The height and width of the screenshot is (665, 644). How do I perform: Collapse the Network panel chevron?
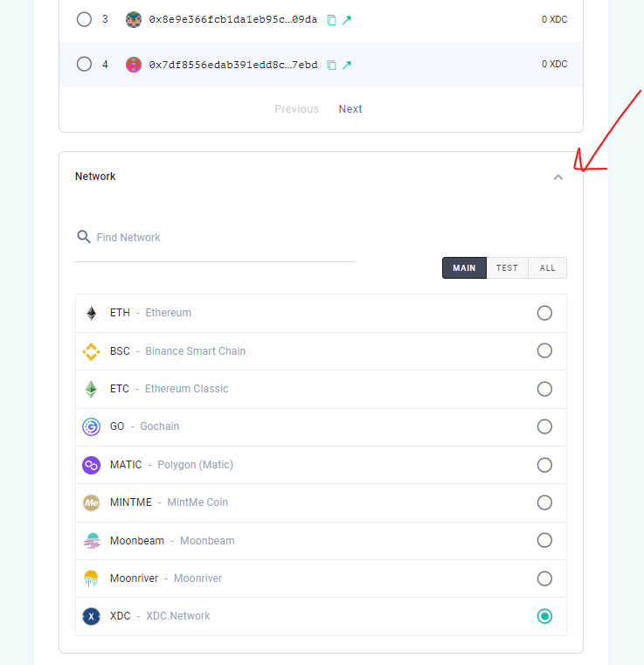tap(558, 177)
